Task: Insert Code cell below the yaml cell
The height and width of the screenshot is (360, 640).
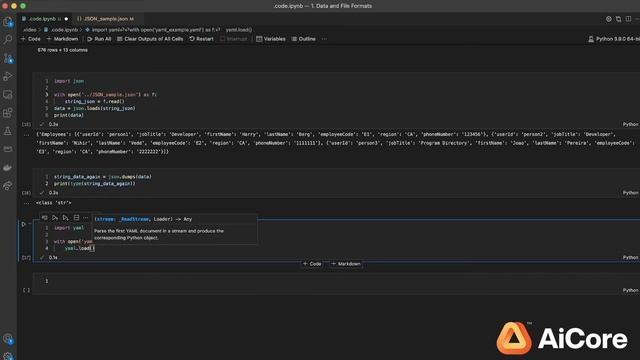Action: point(312,264)
